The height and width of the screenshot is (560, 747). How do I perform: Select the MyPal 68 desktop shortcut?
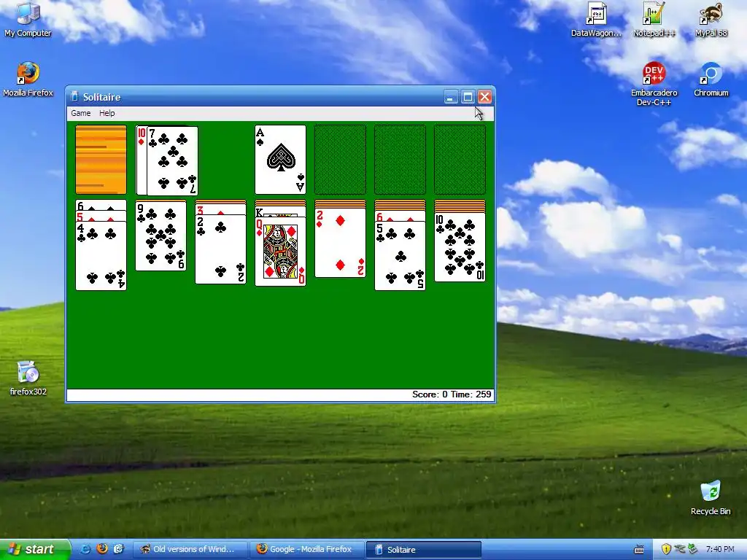711,20
